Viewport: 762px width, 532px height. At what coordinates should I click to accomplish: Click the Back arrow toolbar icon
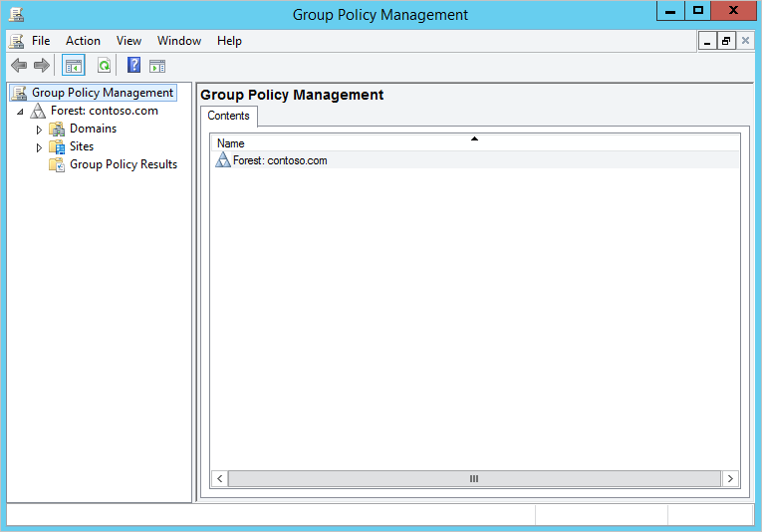tap(19, 65)
